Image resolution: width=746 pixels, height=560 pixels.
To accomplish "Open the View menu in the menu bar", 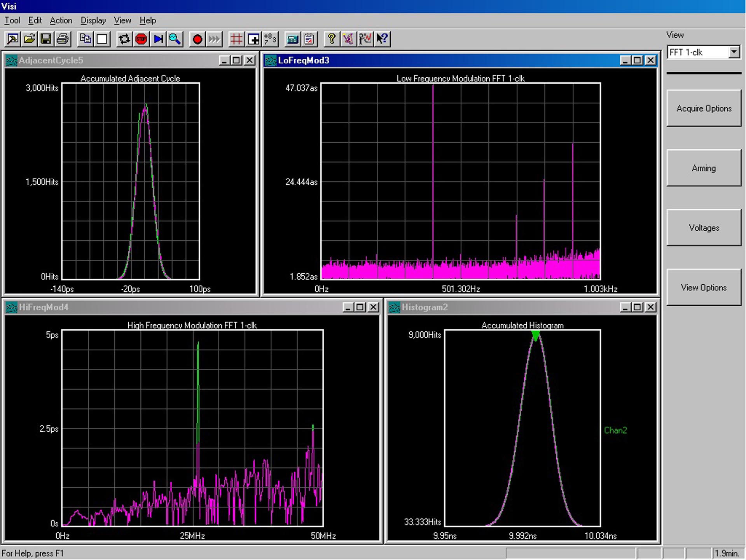I will coord(122,20).
